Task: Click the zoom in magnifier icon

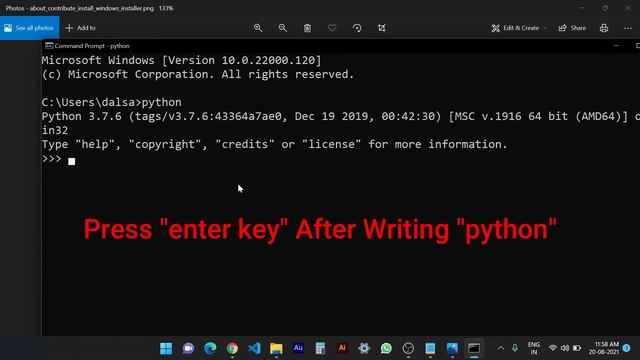Action: pos(258,28)
